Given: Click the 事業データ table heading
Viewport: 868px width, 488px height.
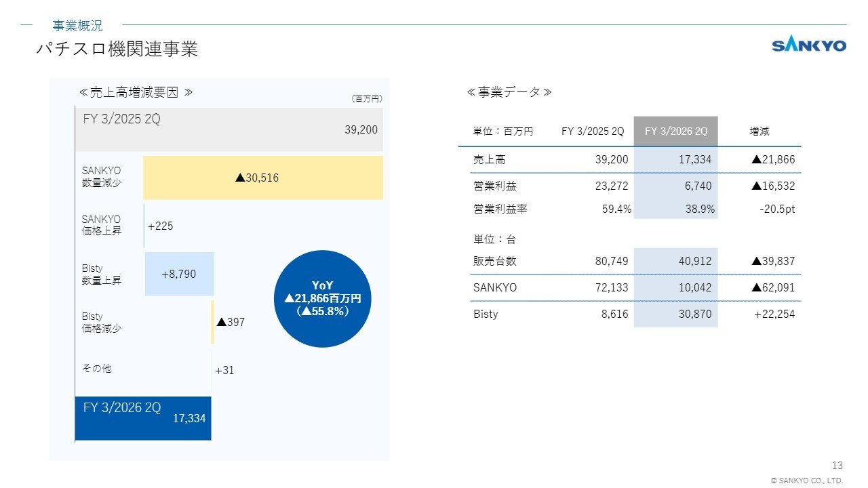Looking at the screenshot, I should [x=509, y=92].
